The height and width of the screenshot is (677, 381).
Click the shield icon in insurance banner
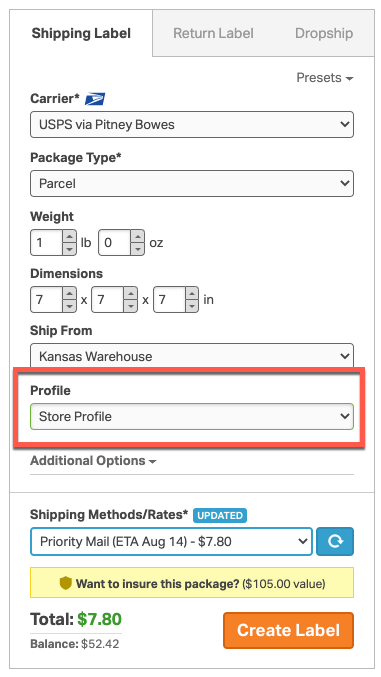(x=65, y=584)
